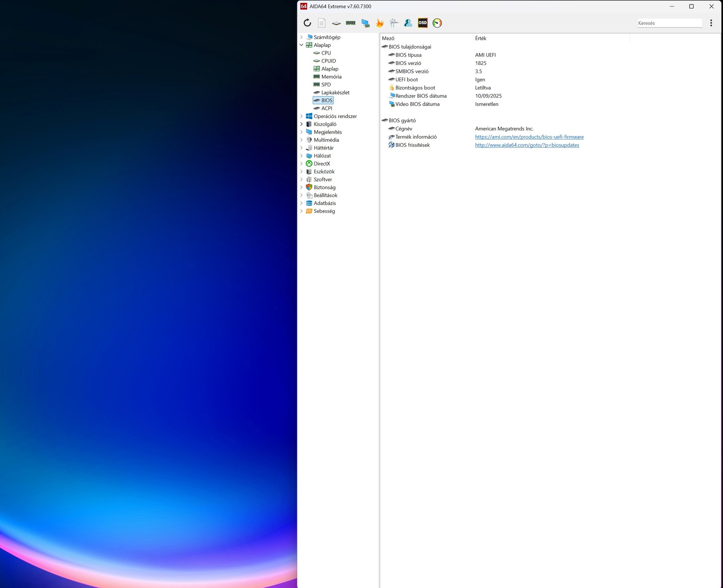Select the Bizontságos boot row
Viewport: 723px width, 588px height.
550,88
